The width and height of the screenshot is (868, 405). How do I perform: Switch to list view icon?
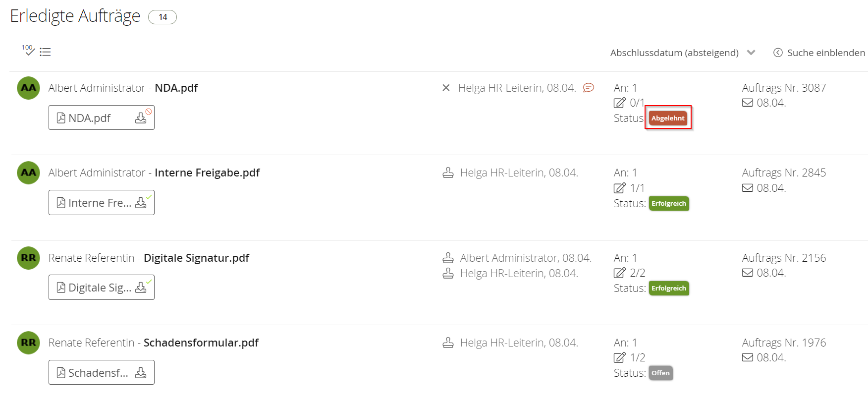pyautogui.click(x=45, y=52)
